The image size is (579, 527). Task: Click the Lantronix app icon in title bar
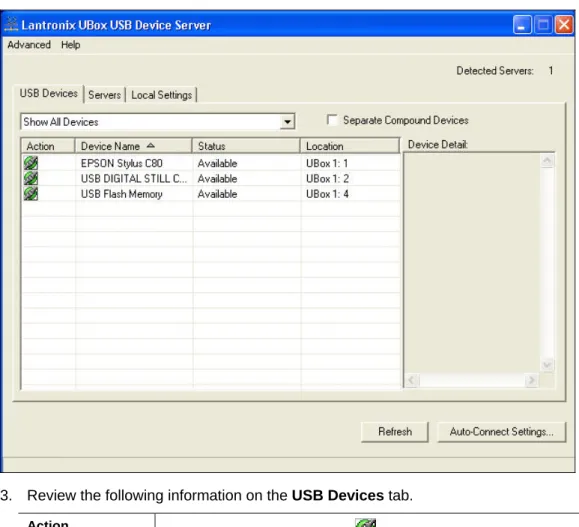(x=11, y=24)
